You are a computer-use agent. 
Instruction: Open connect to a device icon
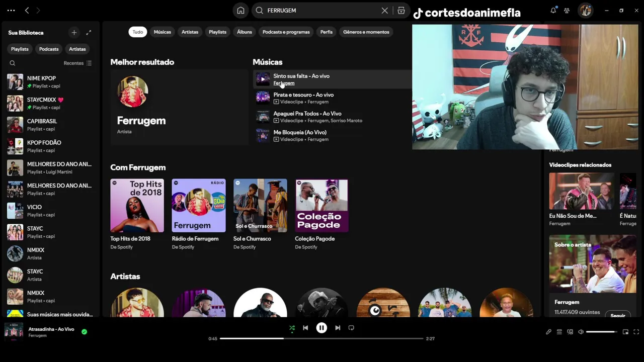pyautogui.click(x=570, y=332)
